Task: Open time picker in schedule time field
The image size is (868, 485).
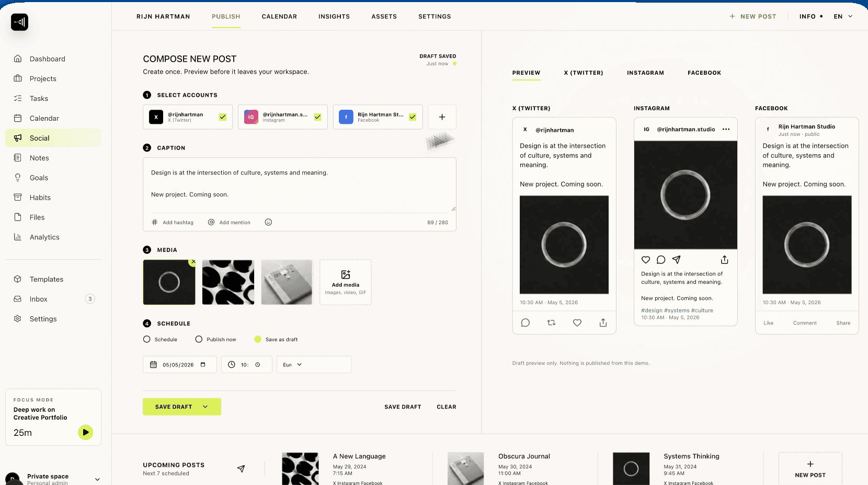Action: click(258, 365)
